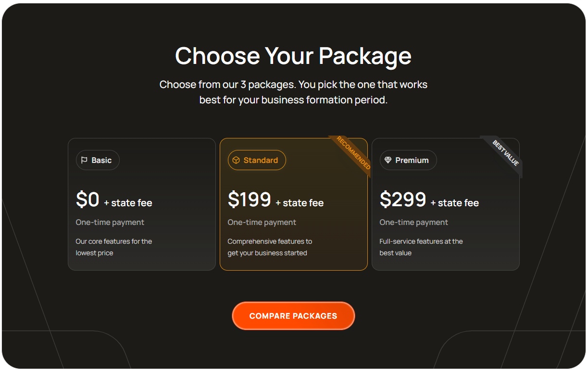Click 'Comprehensive features to get your business started'

click(270, 247)
